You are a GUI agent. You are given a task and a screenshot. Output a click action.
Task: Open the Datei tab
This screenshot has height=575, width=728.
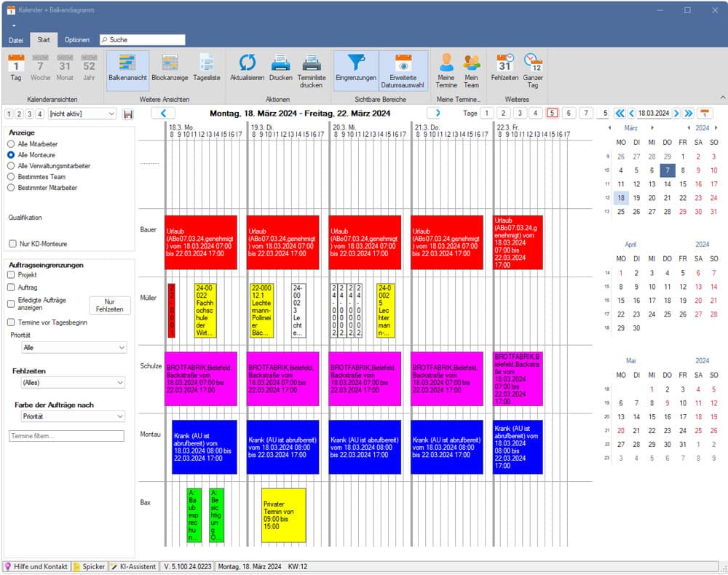click(15, 40)
